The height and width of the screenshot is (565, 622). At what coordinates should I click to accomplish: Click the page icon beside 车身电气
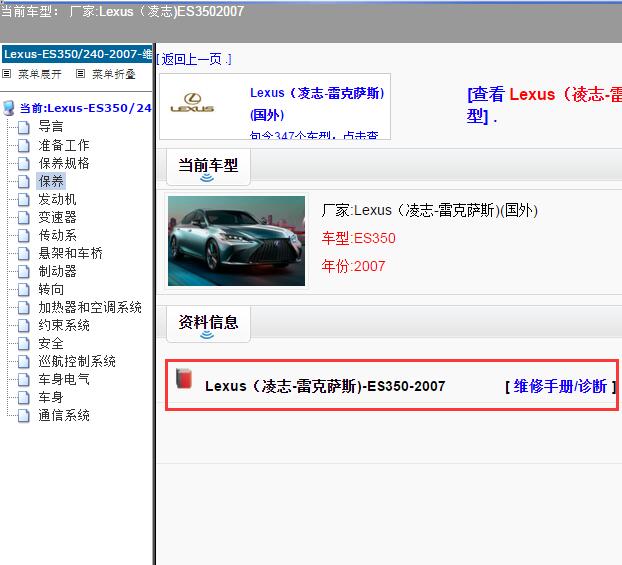(x=24, y=379)
